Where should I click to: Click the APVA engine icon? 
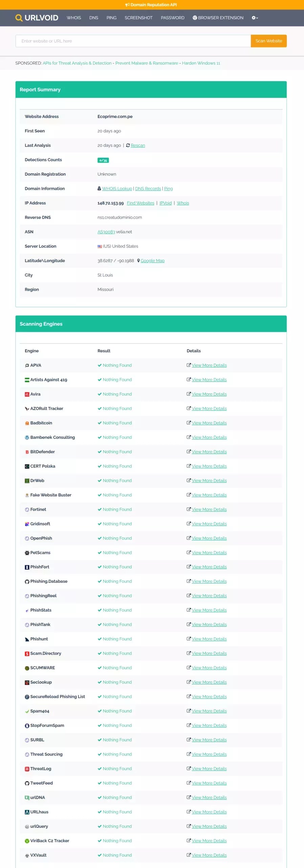[x=27, y=366]
